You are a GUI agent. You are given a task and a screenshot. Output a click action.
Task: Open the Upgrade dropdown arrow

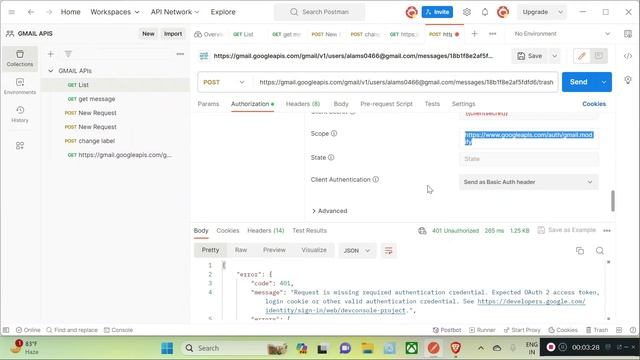(560, 12)
